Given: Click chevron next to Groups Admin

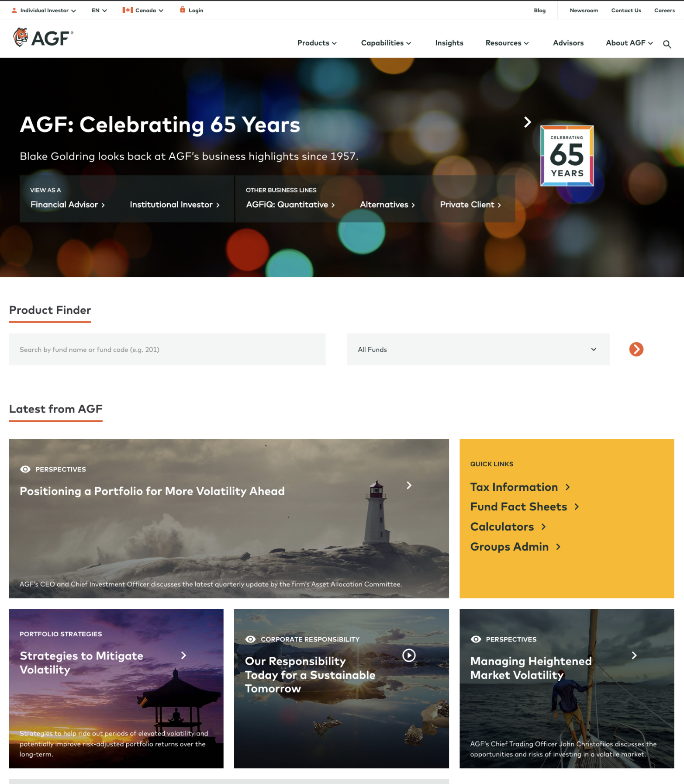Looking at the screenshot, I should (558, 547).
